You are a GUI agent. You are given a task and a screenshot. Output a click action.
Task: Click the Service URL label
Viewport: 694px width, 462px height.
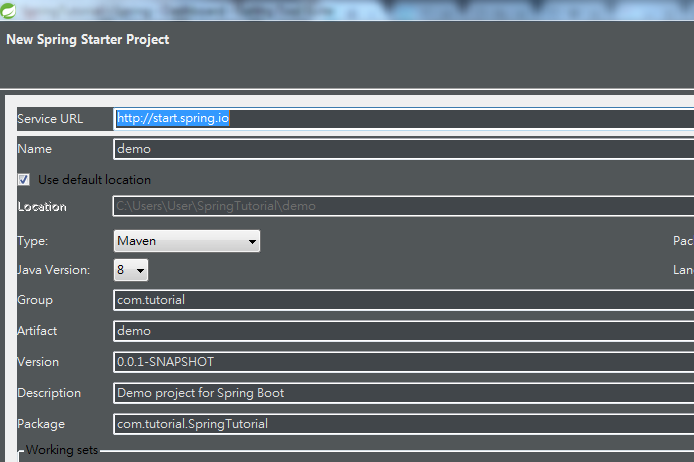pyautogui.click(x=50, y=119)
